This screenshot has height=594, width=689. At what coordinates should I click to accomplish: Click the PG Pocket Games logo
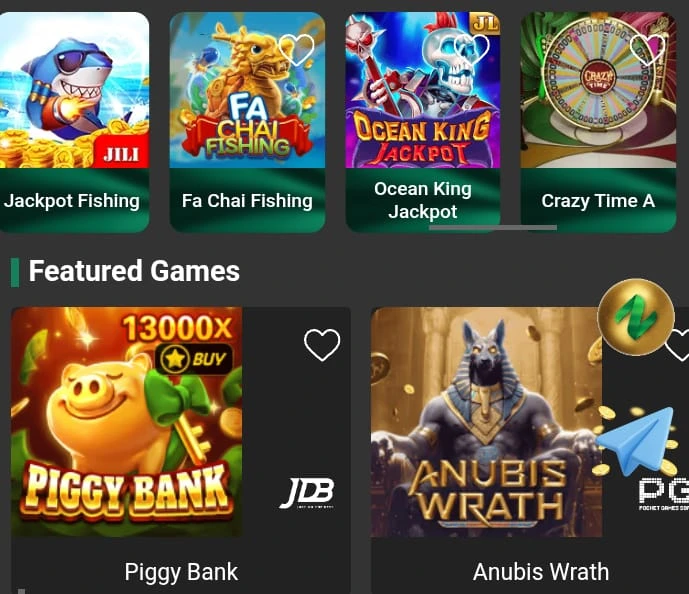tap(664, 494)
